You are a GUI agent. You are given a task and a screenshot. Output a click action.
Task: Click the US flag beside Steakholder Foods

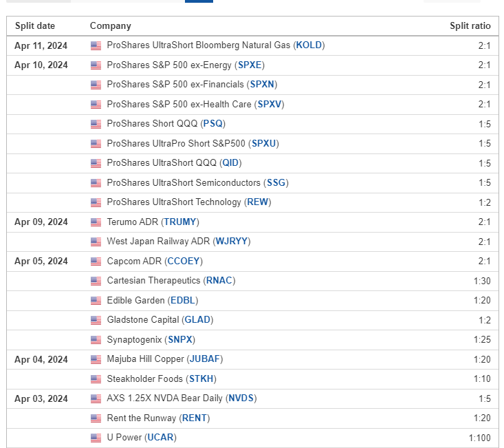pos(96,379)
